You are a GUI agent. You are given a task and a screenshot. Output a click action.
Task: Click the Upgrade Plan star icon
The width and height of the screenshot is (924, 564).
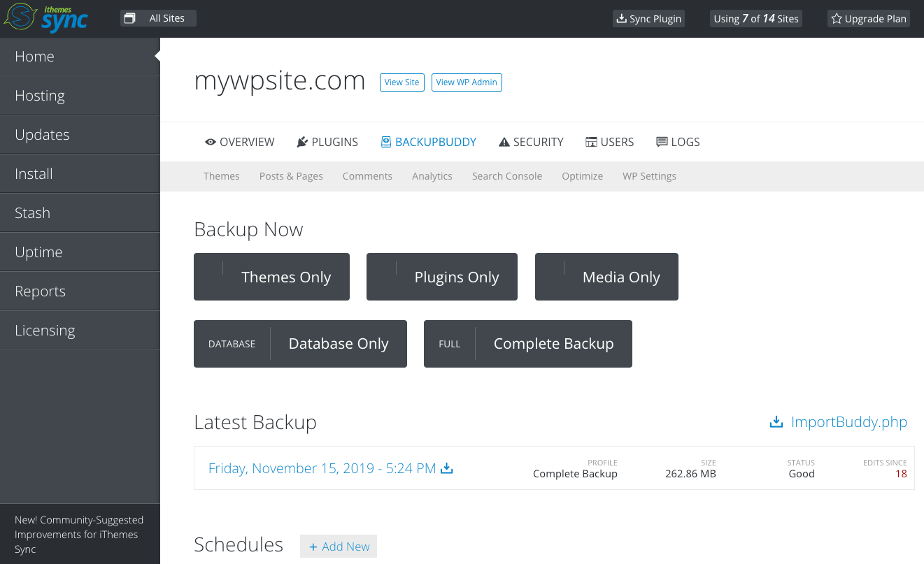837,19
